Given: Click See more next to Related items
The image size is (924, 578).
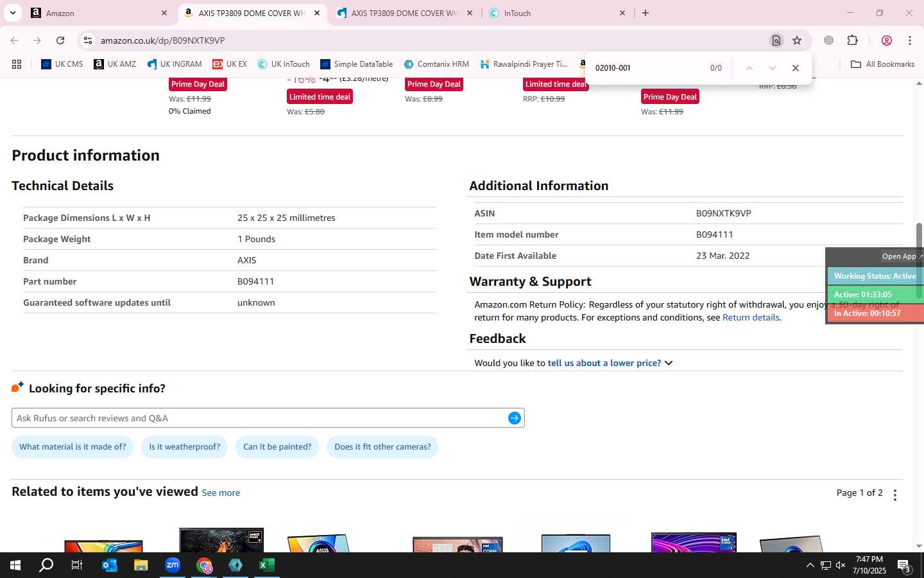Looking at the screenshot, I should 221,493.
